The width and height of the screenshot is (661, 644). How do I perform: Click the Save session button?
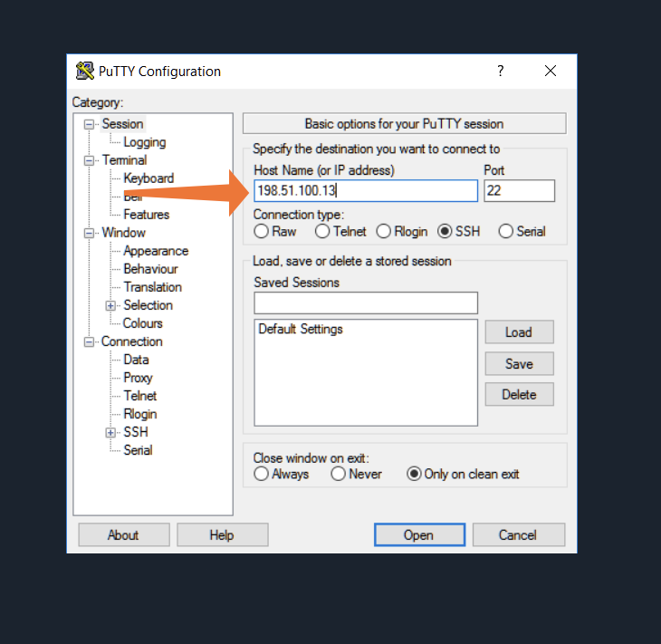(x=519, y=364)
